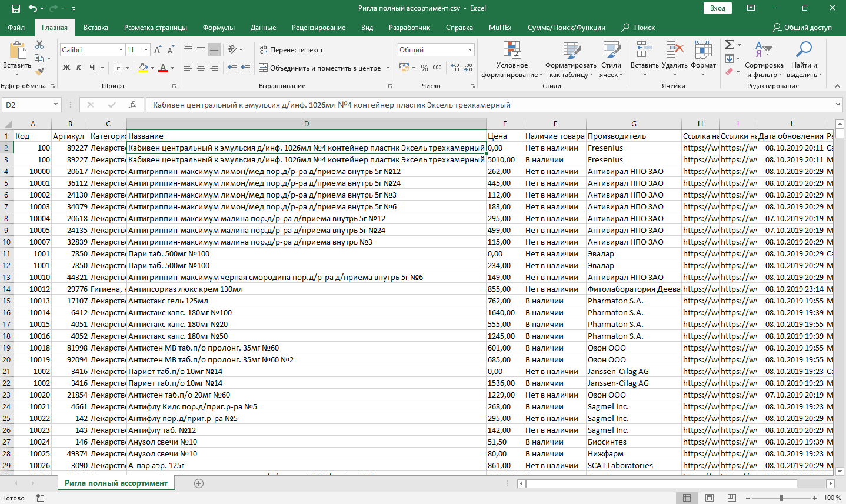The image size is (846, 504).
Task: Increase font size with large A icon
Action: [158, 50]
